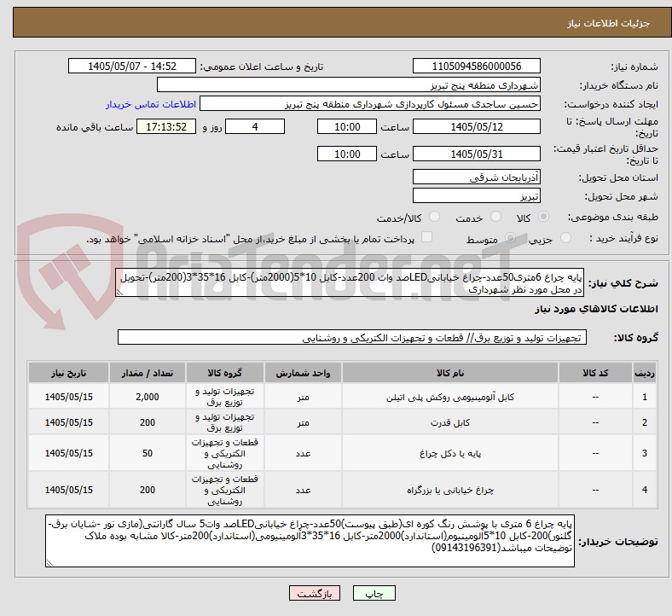
Task: Select the متوسط purchase type radio
Action: point(511,238)
